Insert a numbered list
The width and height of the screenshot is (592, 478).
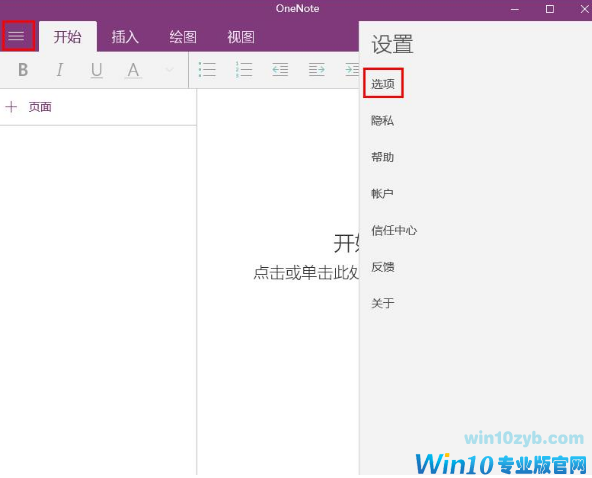[x=244, y=69]
